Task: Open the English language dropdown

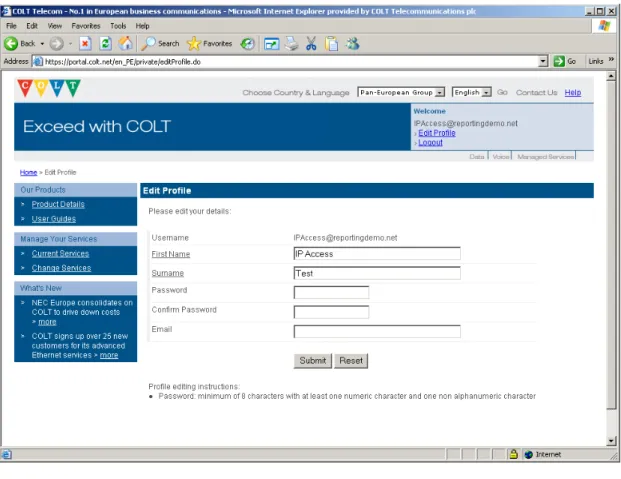Action: [x=471, y=92]
